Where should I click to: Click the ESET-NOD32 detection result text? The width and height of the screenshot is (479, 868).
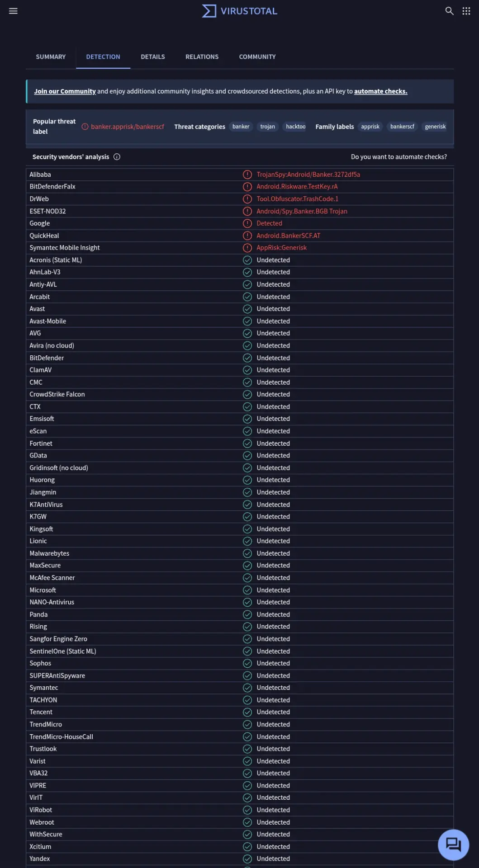(302, 211)
